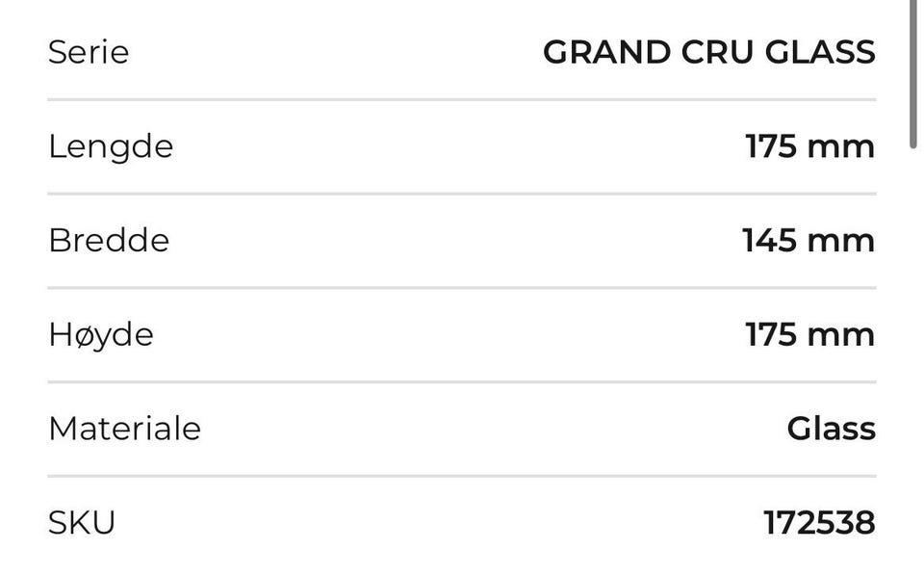
Task: Click the mm unit in Høyde row
Action: [x=840, y=334]
